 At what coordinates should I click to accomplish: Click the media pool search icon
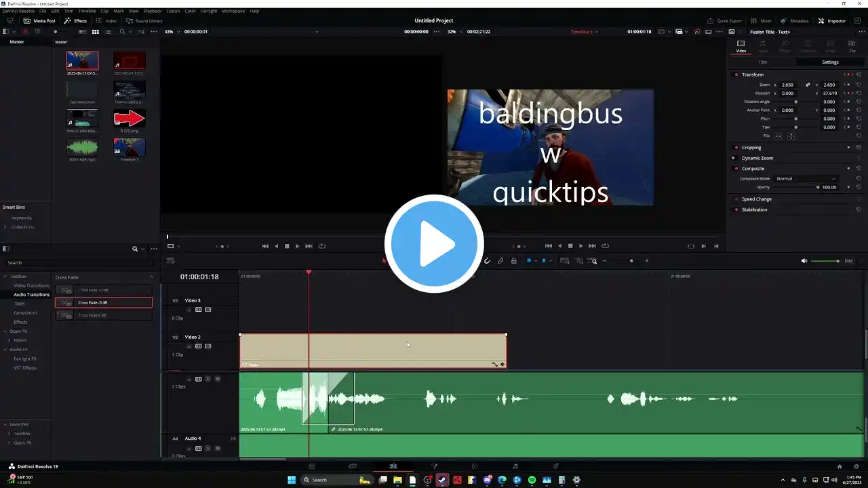[x=122, y=32]
